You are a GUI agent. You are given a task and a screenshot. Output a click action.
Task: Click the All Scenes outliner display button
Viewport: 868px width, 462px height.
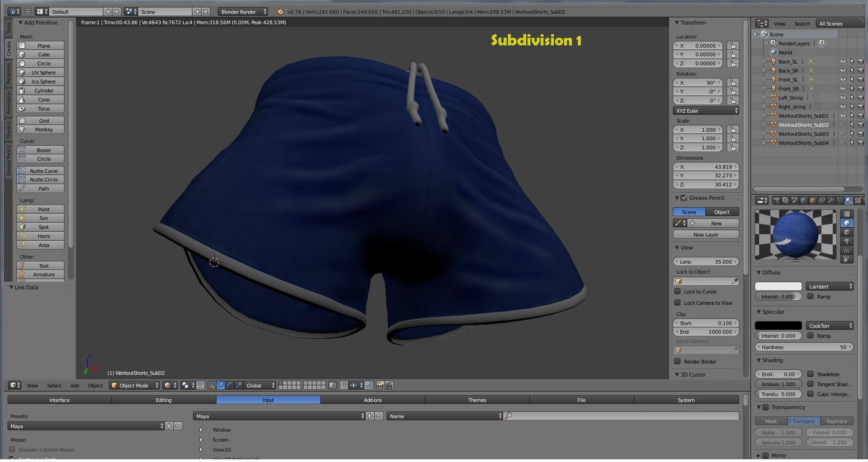[x=840, y=24]
